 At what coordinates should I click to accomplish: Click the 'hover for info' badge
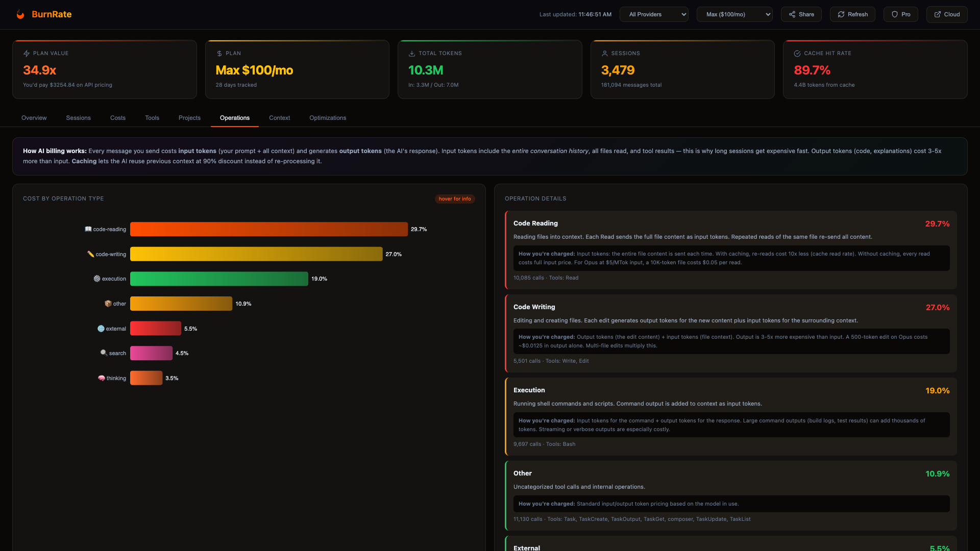pyautogui.click(x=454, y=199)
